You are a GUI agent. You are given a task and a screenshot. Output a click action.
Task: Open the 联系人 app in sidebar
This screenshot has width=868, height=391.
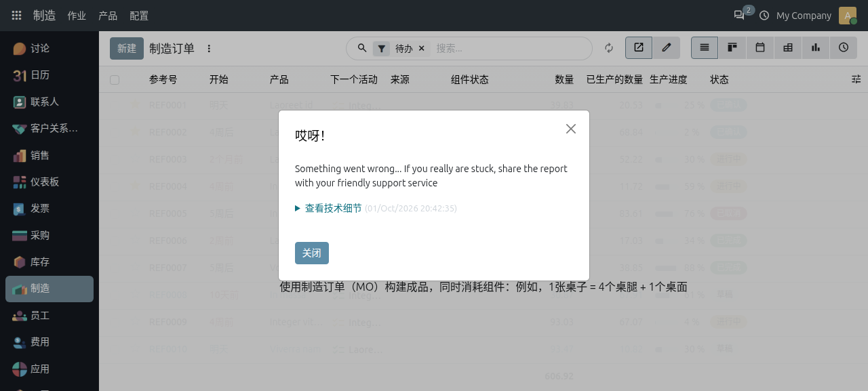pyautogui.click(x=50, y=102)
